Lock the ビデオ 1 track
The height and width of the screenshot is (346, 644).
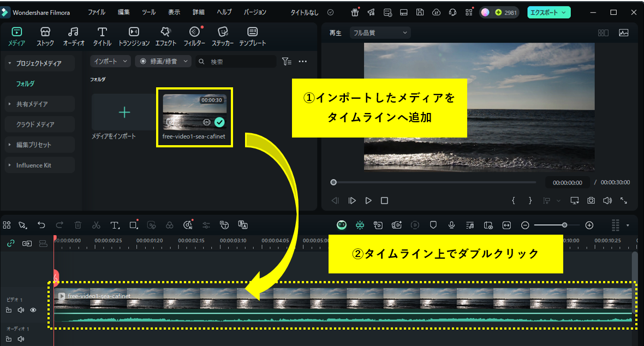pos(8,309)
